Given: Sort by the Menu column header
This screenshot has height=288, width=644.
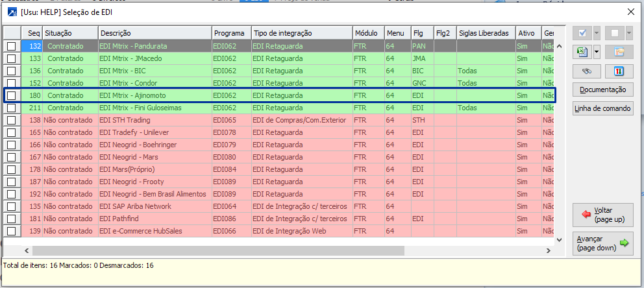Looking at the screenshot, I should coord(397,33).
